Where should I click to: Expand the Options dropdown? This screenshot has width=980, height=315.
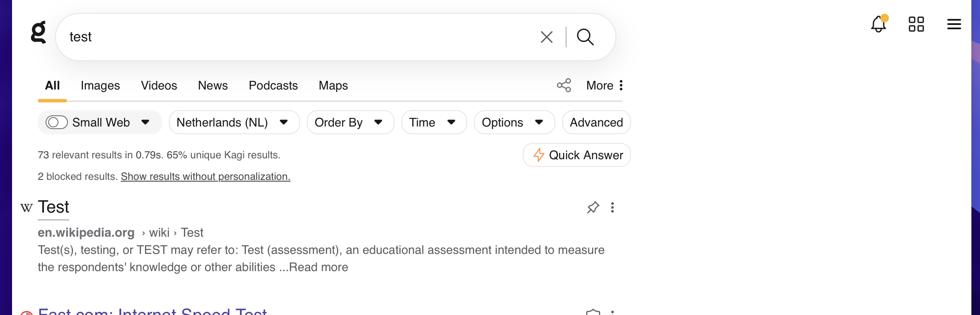[x=514, y=122]
